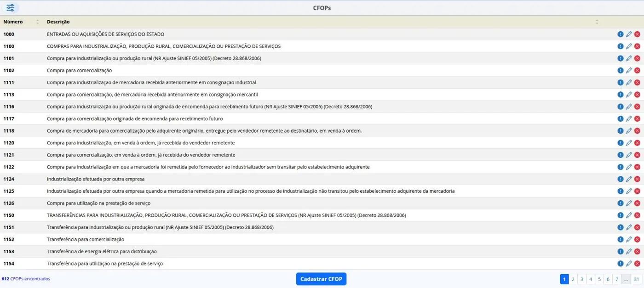
Task: Select row number 1101
Action: pyautogui.click(x=9, y=58)
